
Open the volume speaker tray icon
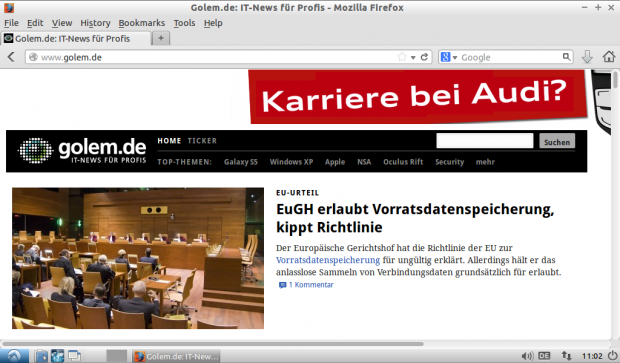pyautogui.click(x=527, y=356)
